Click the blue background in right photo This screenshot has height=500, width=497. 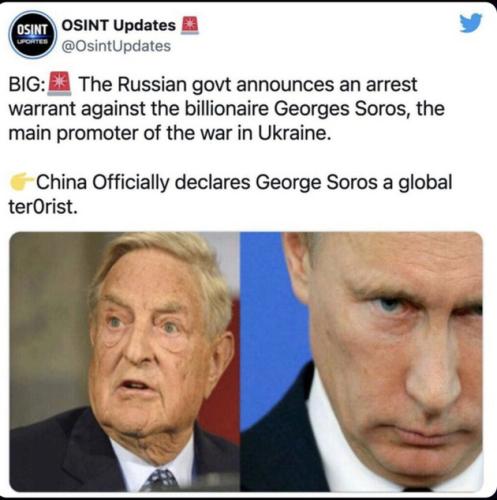click(x=270, y=317)
